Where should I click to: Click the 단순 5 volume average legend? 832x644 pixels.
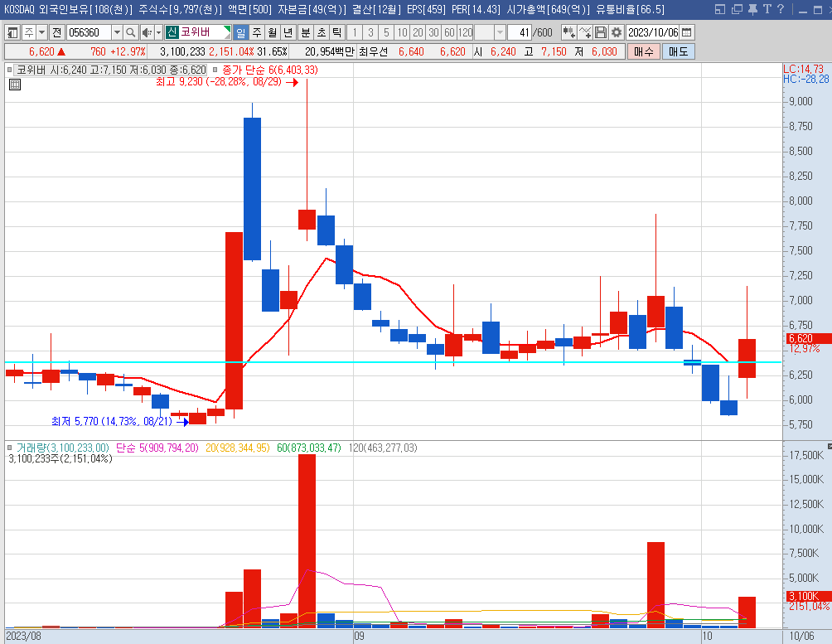click(x=157, y=448)
